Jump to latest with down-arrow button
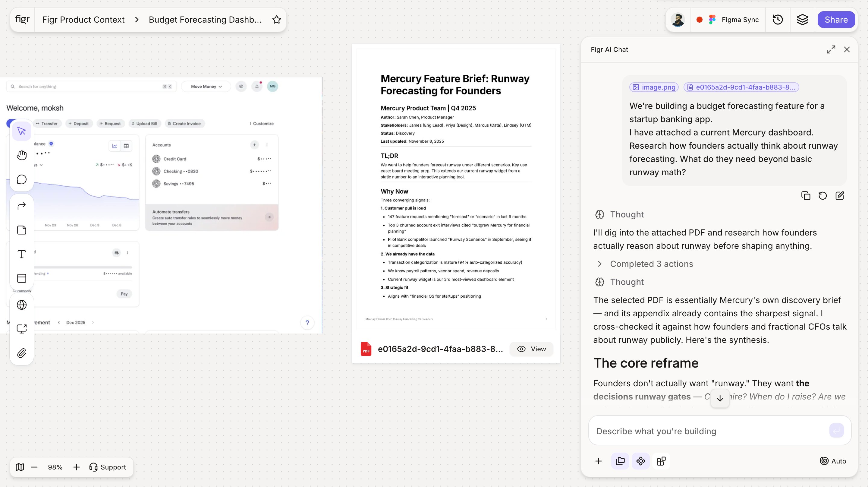Image resolution: width=868 pixels, height=487 pixels. click(720, 398)
